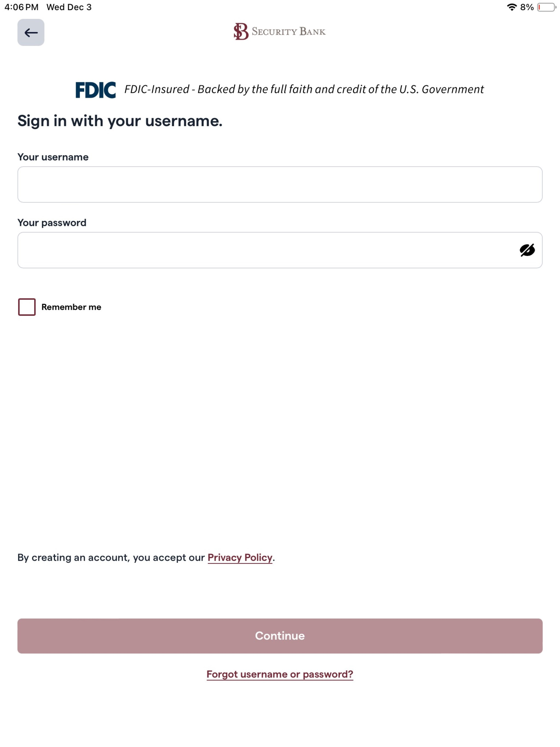Click the Sign in with your username heading
Image resolution: width=560 pixels, height=747 pixels.
(x=120, y=121)
